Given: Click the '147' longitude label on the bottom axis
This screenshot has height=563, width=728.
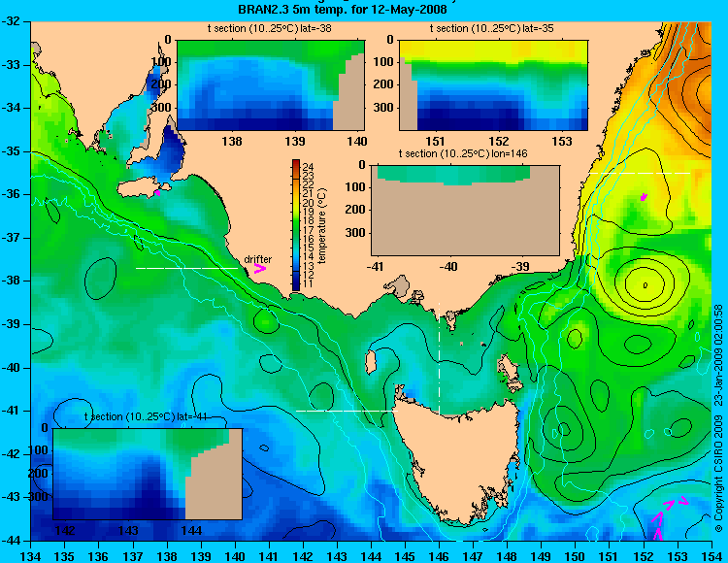Looking at the screenshot, I should (x=473, y=556).
